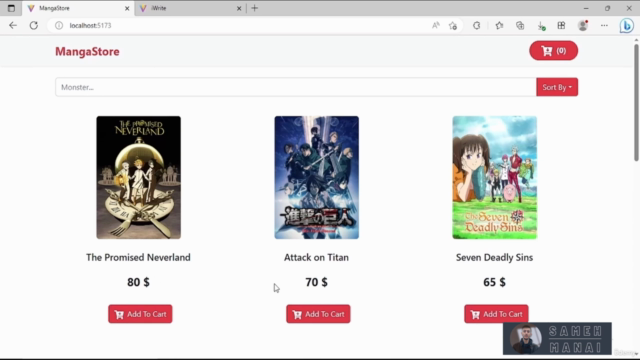The height and width of the screenshot is (360, 640).
Task: Click the Seven Deadly Sins cover image
Action: [494, 178]
